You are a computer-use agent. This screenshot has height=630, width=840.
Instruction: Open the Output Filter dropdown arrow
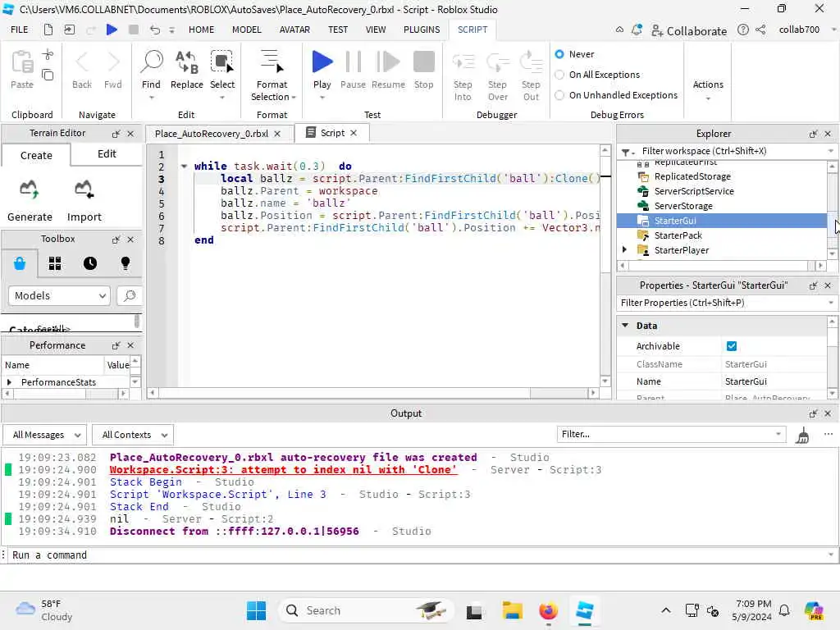coord(778,434)
